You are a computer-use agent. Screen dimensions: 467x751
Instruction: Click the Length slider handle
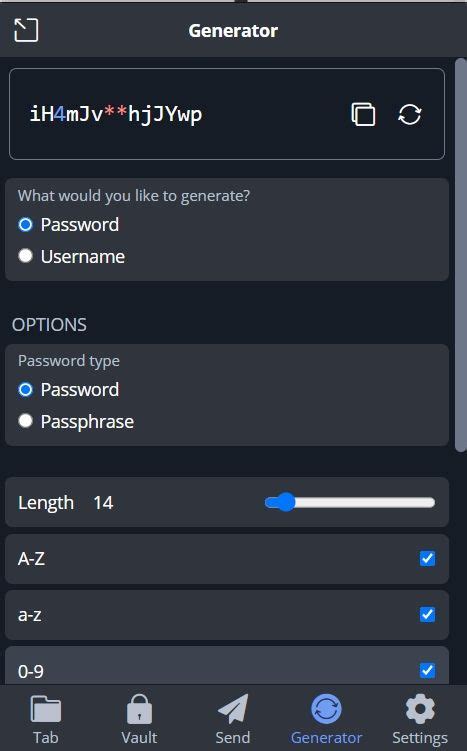pos(286,502)
